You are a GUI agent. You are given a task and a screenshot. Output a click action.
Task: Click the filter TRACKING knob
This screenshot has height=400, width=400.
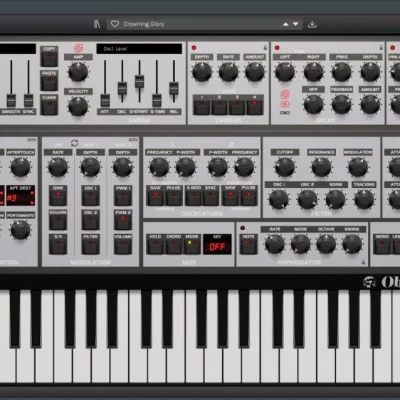[364, 199]
